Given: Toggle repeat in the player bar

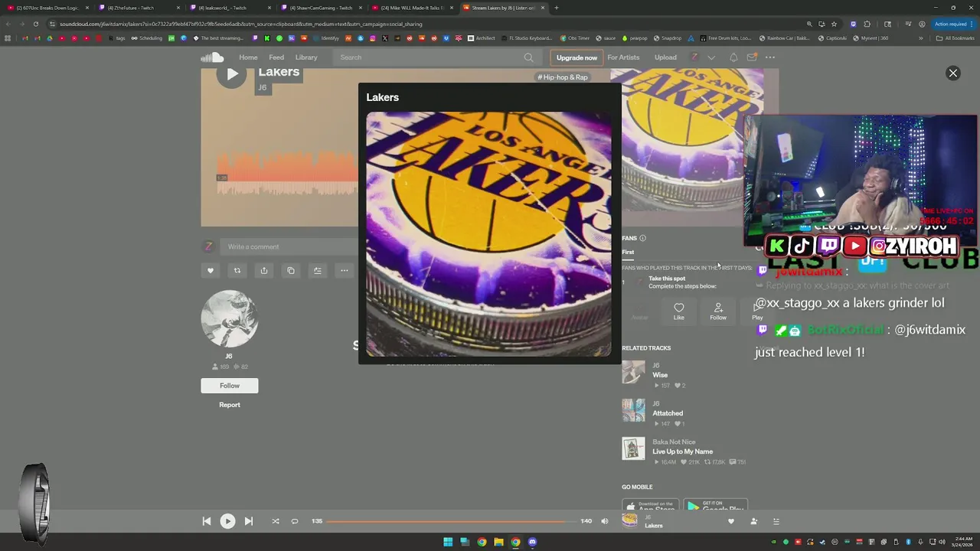Looking at the screenshot, I should tap(295, 521).
